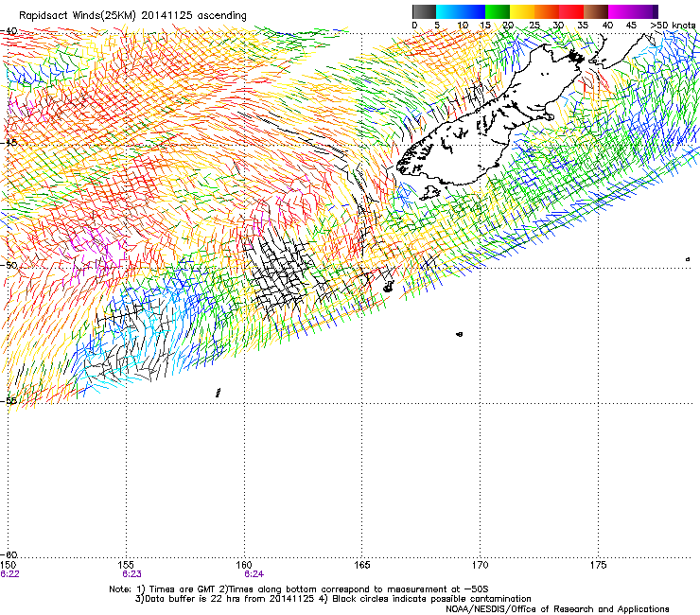
Task: Click the orange 25-30 knots legend segment
Action: (x=547, y=11)
